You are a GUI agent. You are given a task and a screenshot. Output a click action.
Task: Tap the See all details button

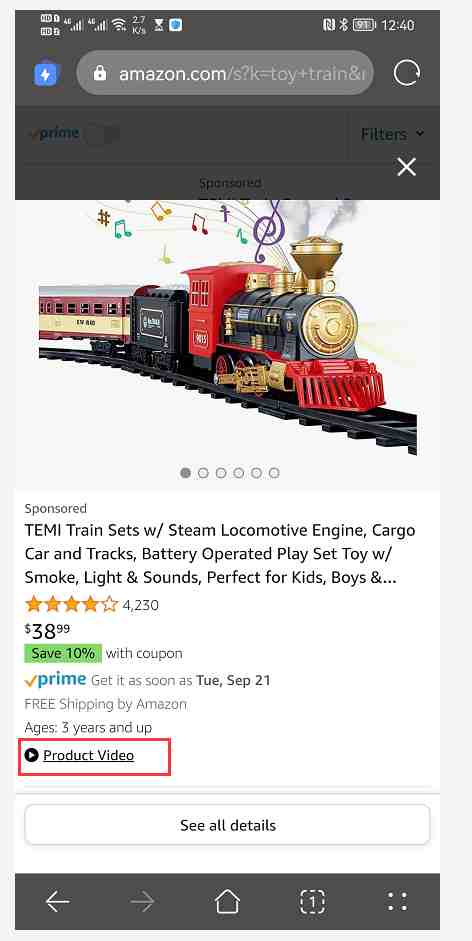tap(228, 825)
